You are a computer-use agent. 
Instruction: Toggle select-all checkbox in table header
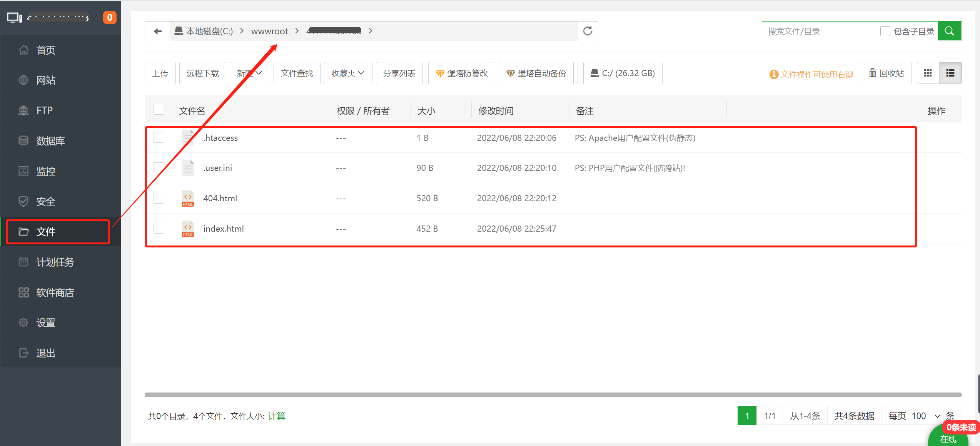point(159,110)
